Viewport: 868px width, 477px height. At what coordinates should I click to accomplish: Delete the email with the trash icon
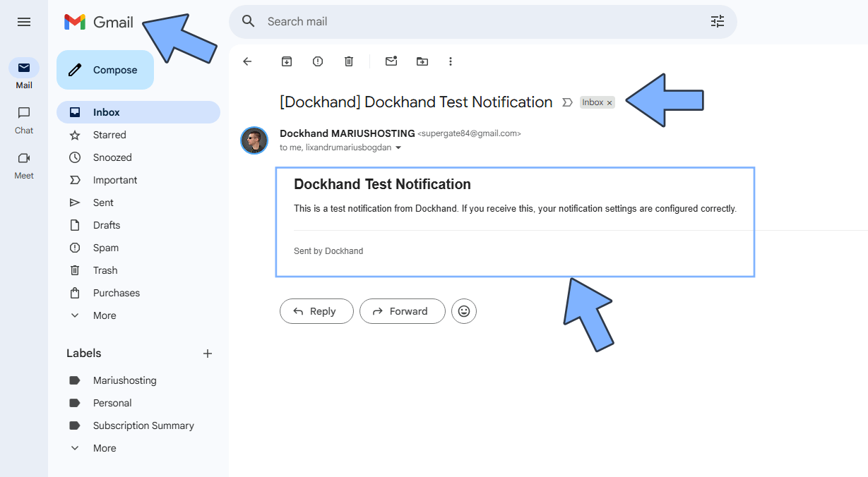[348, 61]
